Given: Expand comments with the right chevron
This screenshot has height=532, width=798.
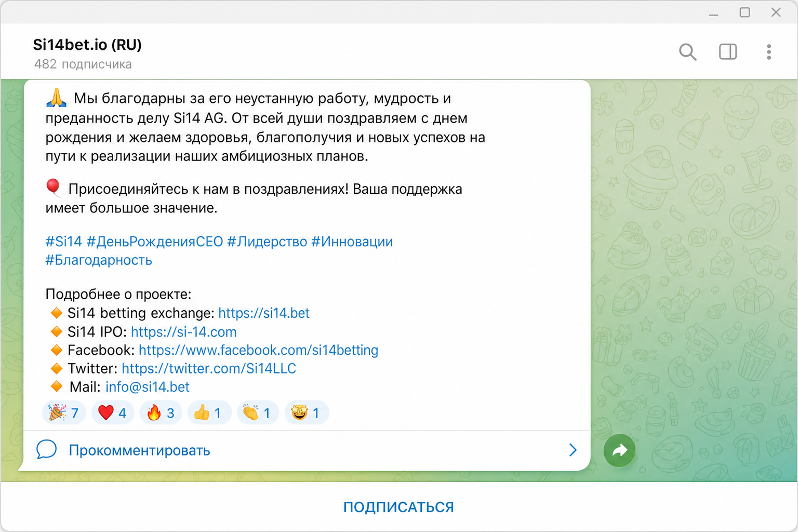Looking at the screenshot, I should tap(573, 450).
